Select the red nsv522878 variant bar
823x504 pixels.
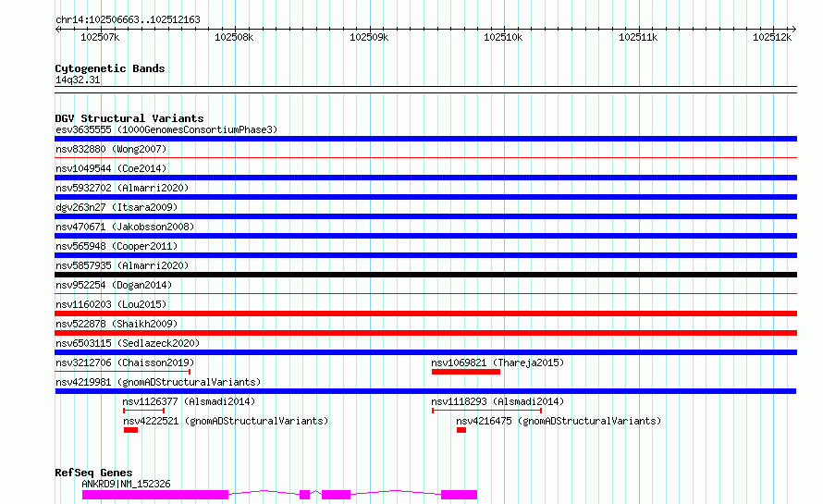(x=425, y=333)
